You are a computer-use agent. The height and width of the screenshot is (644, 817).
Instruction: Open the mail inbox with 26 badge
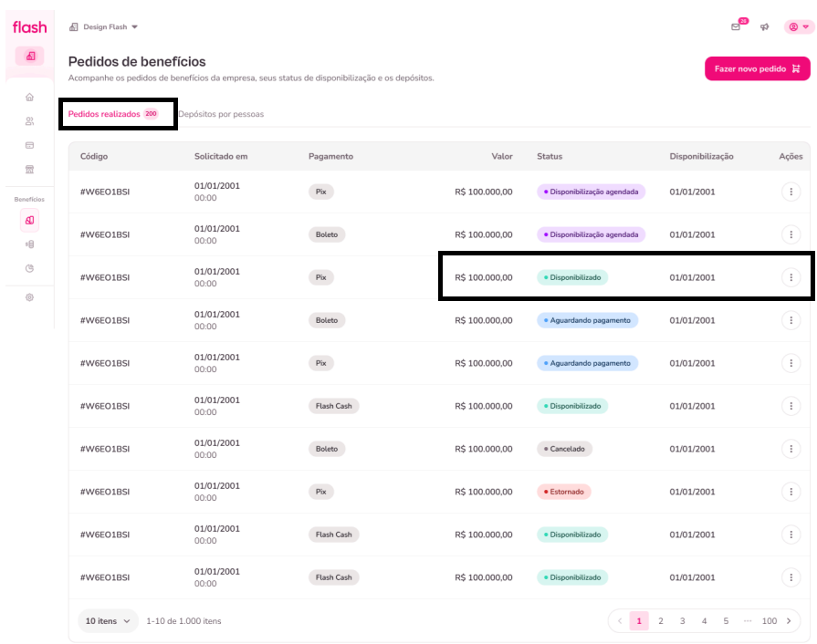[736, 27]
